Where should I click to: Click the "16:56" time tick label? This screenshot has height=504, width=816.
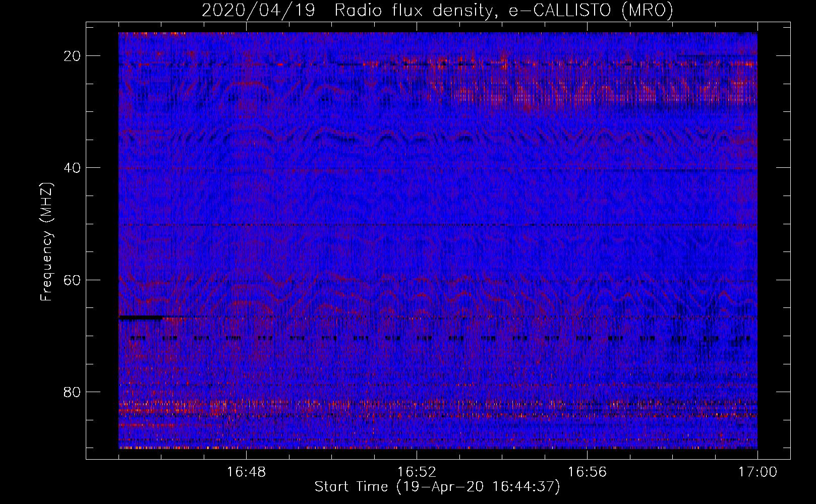coord(587,472)
